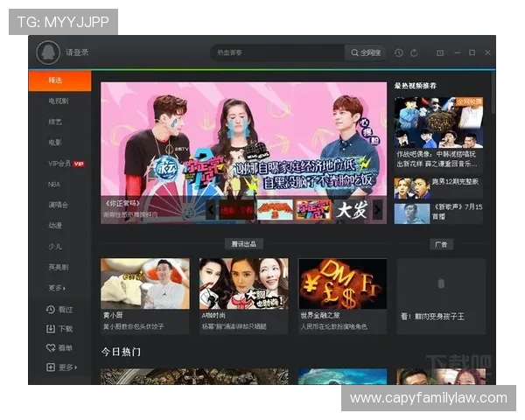
Task: Open the 《新歌声》7月15首播 thumbnail
Action: pyautogui.click(x=412, y=213)
